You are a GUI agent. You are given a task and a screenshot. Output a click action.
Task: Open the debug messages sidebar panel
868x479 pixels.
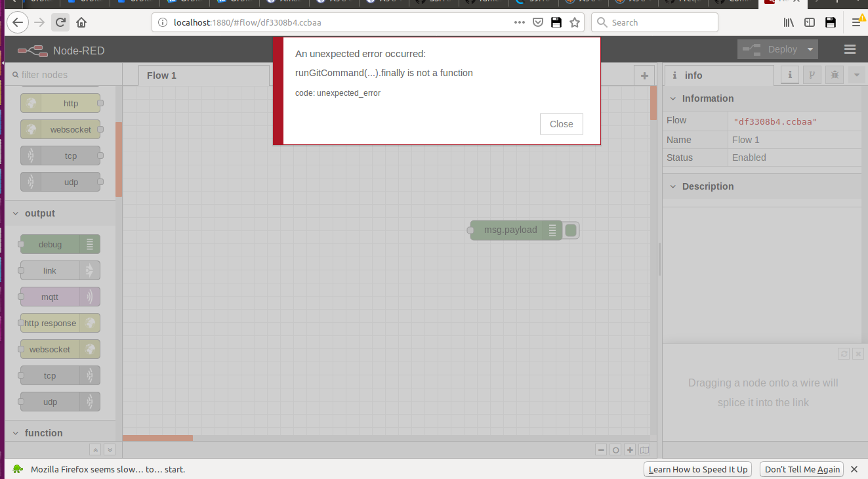(x=834, y=75)
